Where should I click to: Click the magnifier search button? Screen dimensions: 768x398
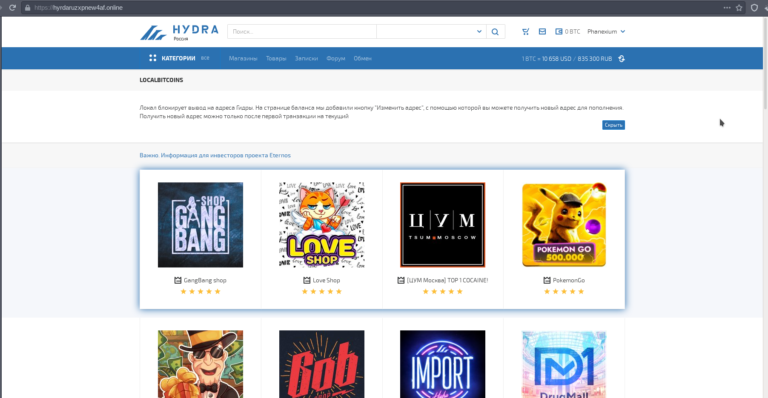tap(495, 32)
